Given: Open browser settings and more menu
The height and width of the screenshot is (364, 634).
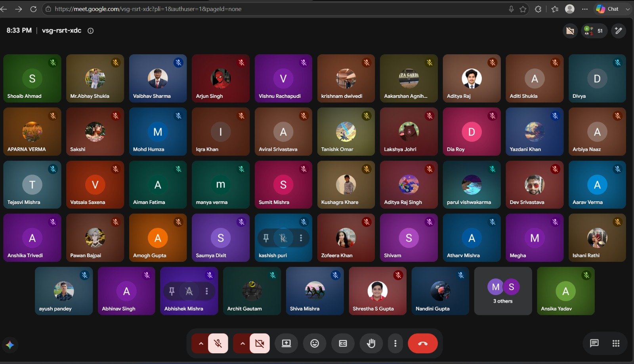Looking at the screenshot, I should point(585,9).
